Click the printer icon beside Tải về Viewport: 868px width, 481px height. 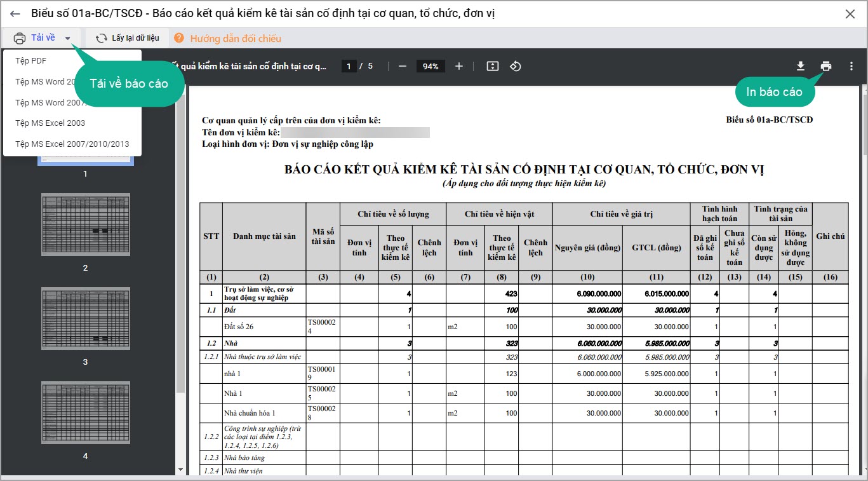coord(20,38)
